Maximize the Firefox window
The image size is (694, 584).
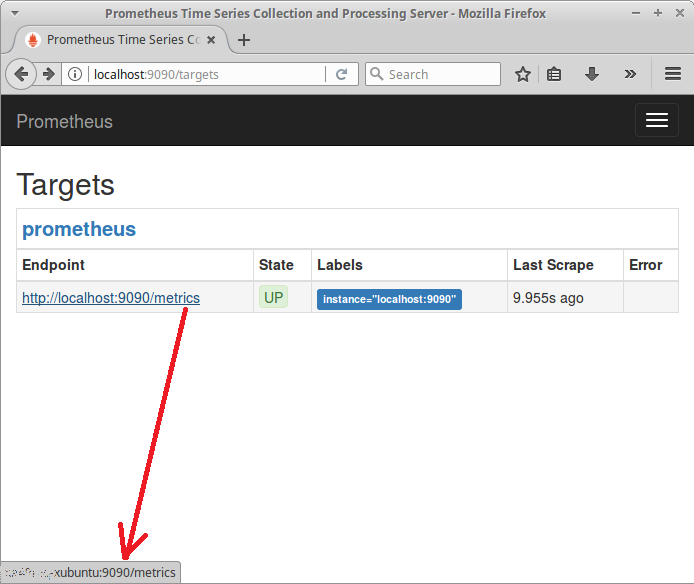point(658,13)
